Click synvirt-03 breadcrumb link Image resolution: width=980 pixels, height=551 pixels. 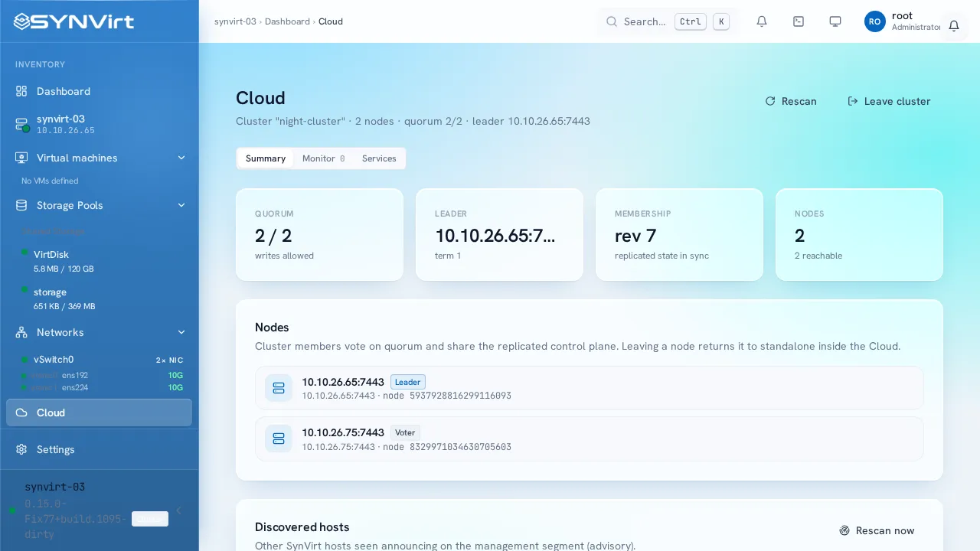pyautogui.click(x=235, y=21)
